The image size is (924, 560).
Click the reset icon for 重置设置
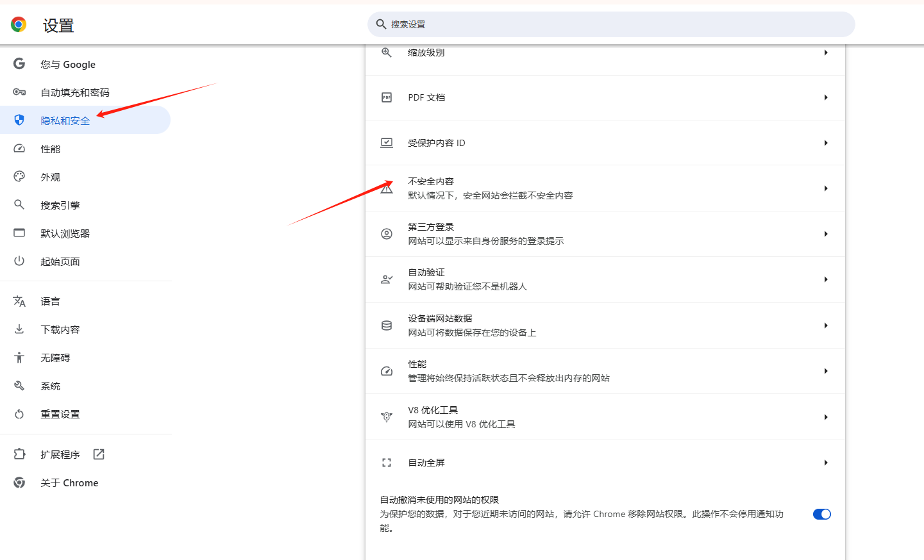pyautogui.click(x=19, y=414)
